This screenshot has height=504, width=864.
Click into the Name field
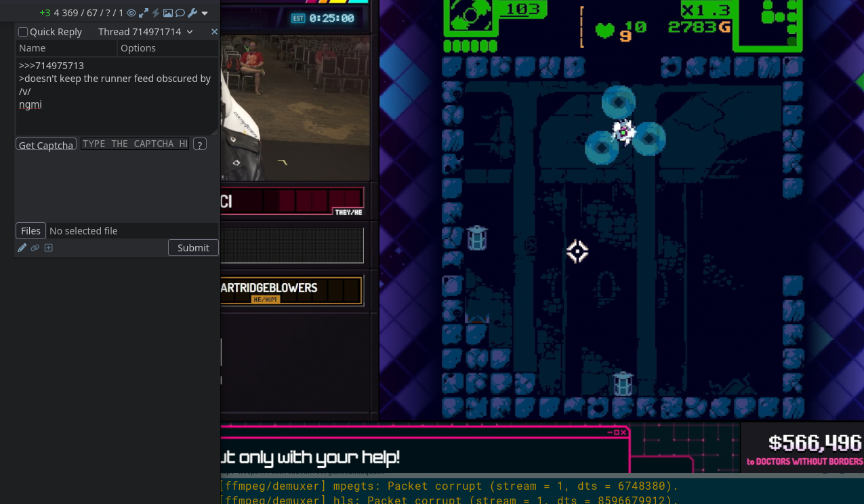(66, 48)
